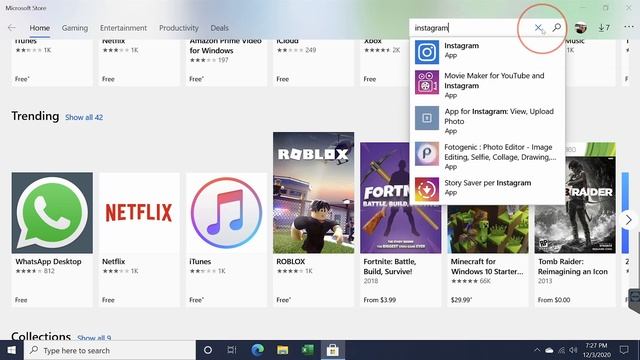Click the OneDrive cloud tray icon
Viewport: 640px width, 360px height.
point(549,350)
